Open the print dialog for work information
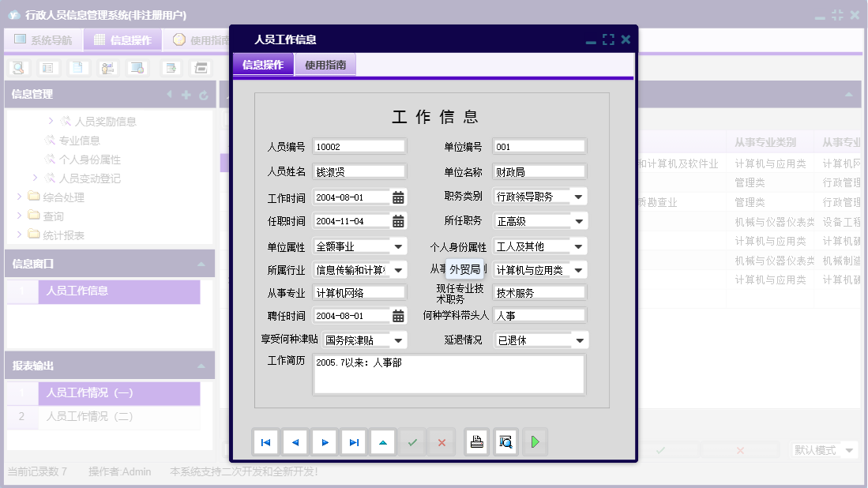The height and width of the screenshot is (488, 868). coord(477,441)
